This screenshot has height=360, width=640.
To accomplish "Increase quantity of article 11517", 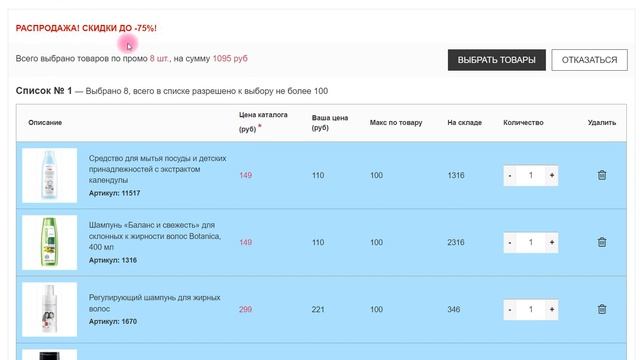I will (x=552, y=176).
